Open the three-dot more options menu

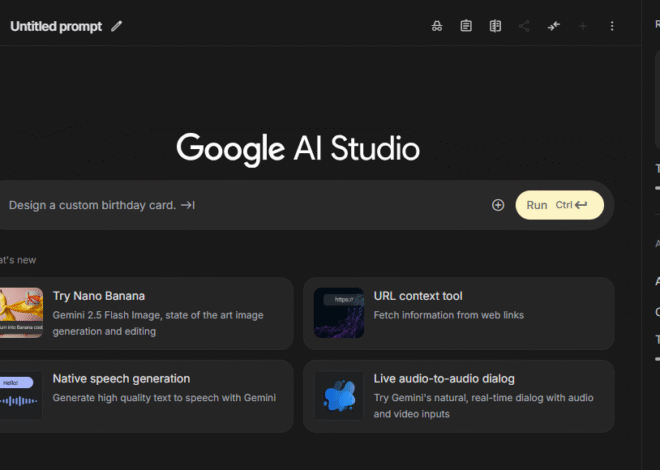point(612,26)
